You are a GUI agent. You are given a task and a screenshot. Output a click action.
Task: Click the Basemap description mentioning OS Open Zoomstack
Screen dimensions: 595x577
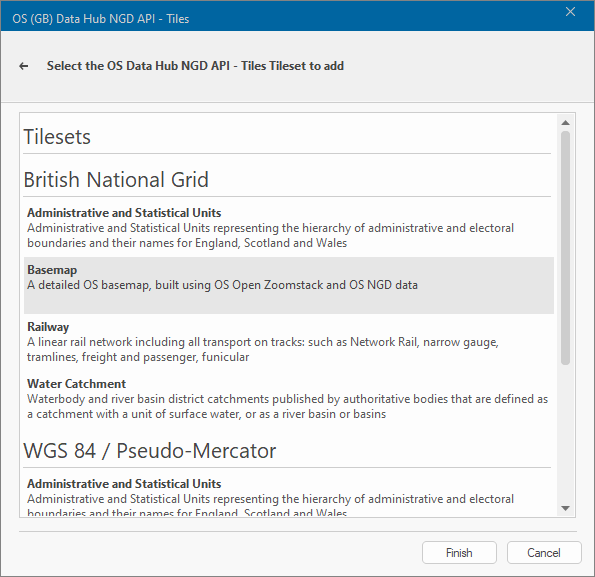pyautogui.click(x=222, y=285)
